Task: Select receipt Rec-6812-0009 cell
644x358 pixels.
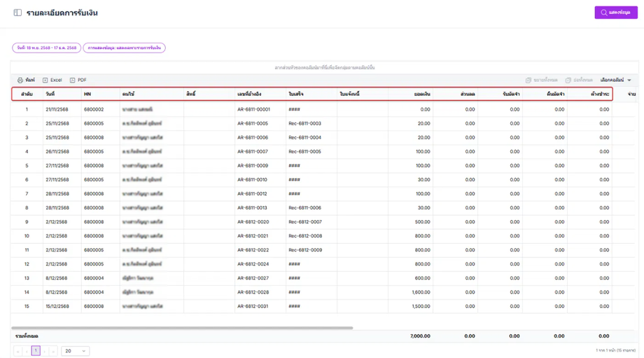Action: (304, 250)
